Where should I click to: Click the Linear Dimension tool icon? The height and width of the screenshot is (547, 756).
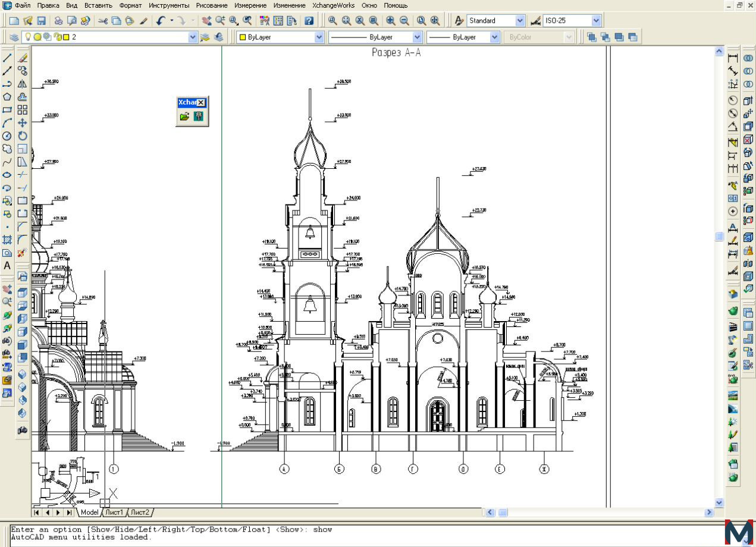[733, 58]
